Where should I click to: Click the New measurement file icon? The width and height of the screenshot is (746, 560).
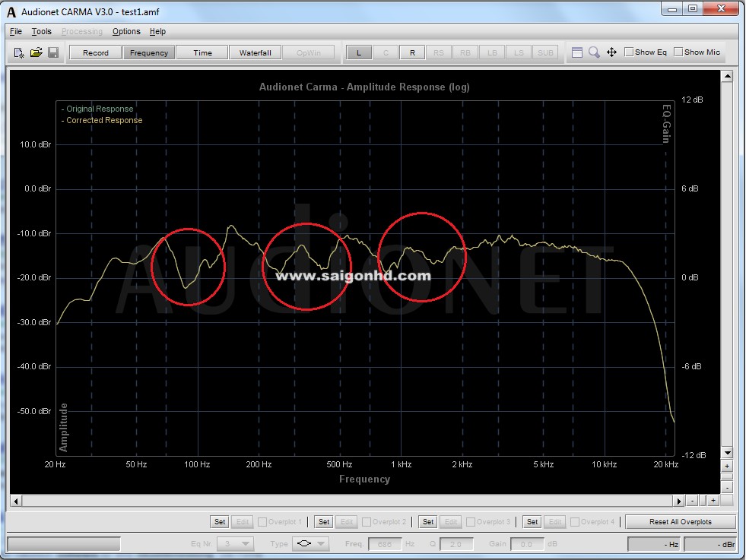click(x=18, y=52)
